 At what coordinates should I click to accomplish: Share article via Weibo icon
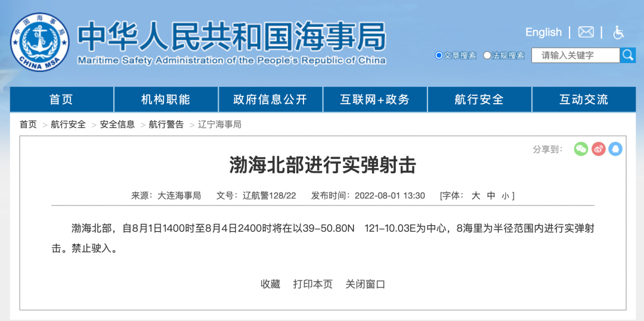[598, 149]
